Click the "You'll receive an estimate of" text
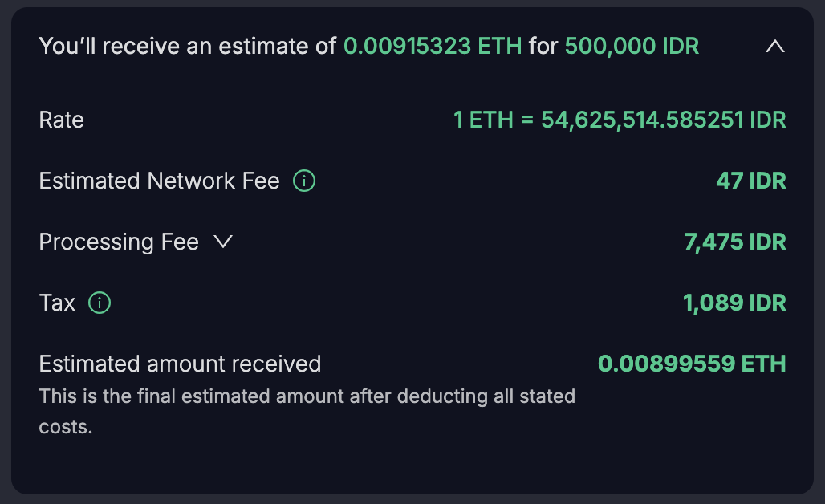The width and height of the screenshot is (825, 504). [188, 47]
